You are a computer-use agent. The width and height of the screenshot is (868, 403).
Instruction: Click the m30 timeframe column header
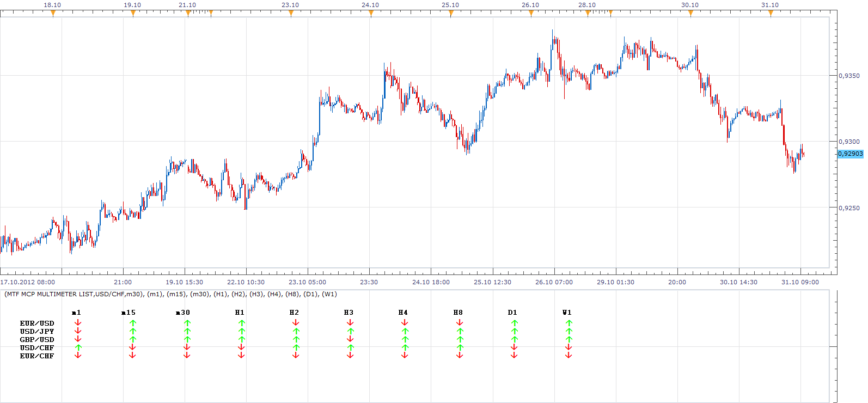[x=183, y=313]
